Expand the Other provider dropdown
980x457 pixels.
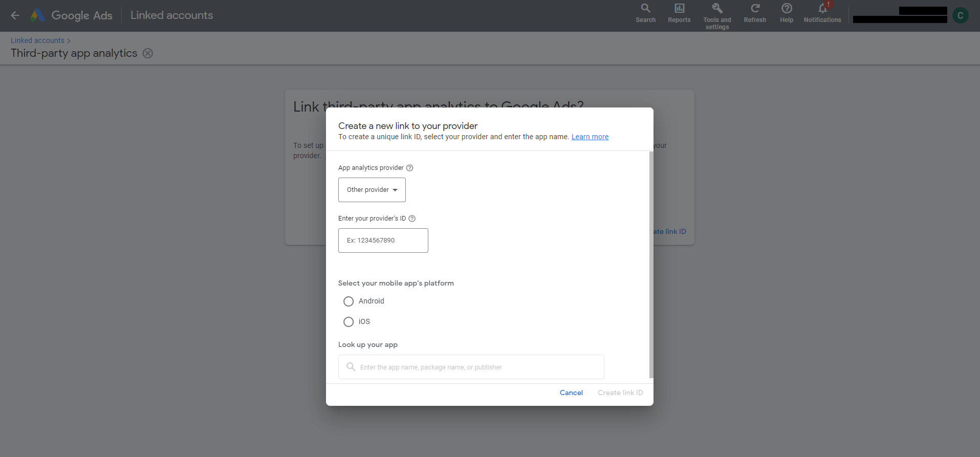(372, 190)
